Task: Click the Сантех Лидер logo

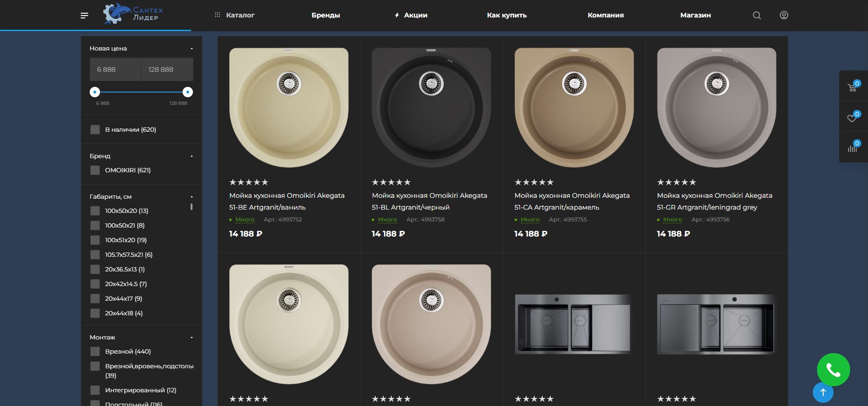Action: [133, 14]
